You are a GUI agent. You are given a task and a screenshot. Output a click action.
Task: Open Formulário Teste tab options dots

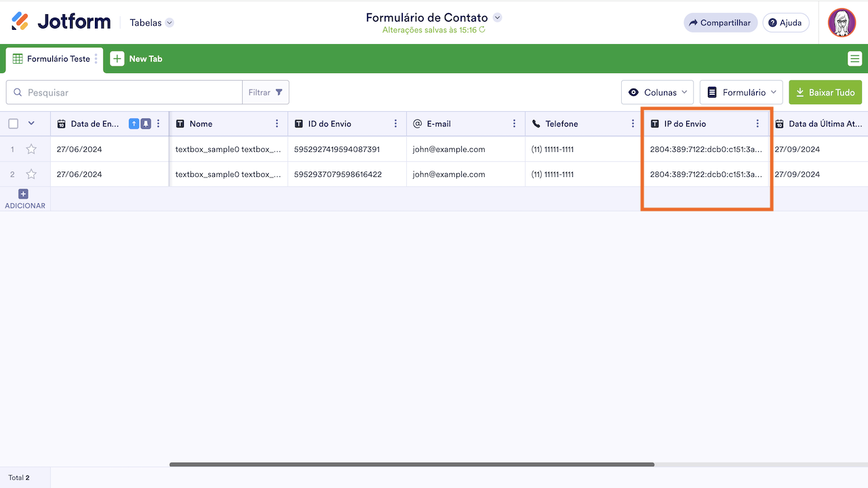click(x=96, y=59)
